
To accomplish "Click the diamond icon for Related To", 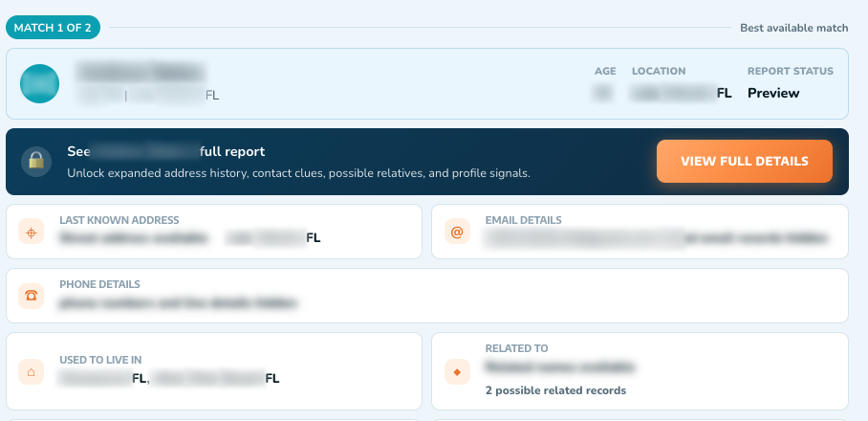I will point(457,371).
